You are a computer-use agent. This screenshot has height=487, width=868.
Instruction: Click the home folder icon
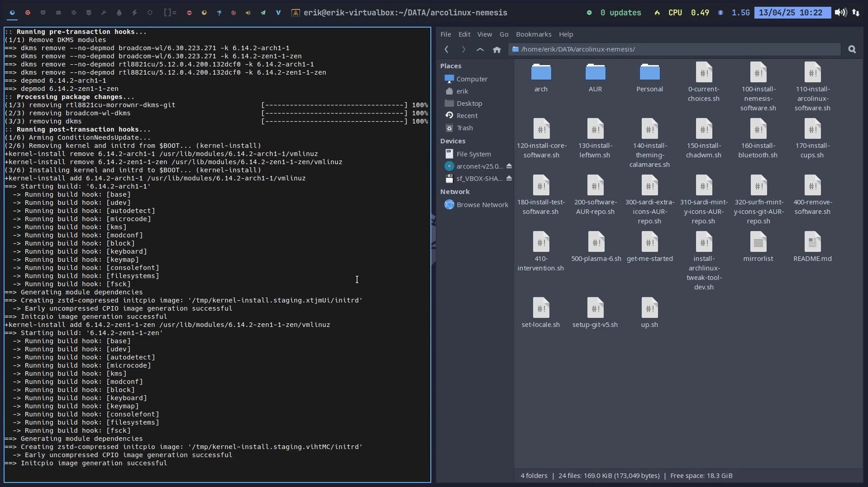pos(496,49)
